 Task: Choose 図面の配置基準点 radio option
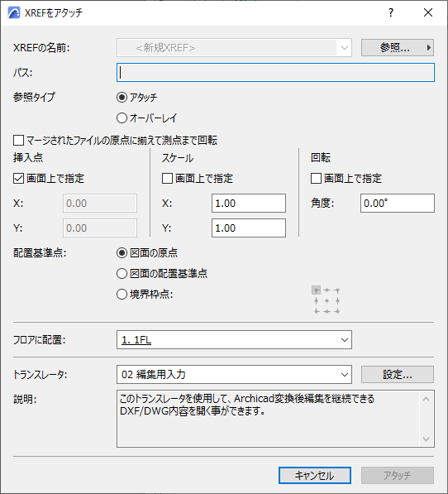[122, 273]
